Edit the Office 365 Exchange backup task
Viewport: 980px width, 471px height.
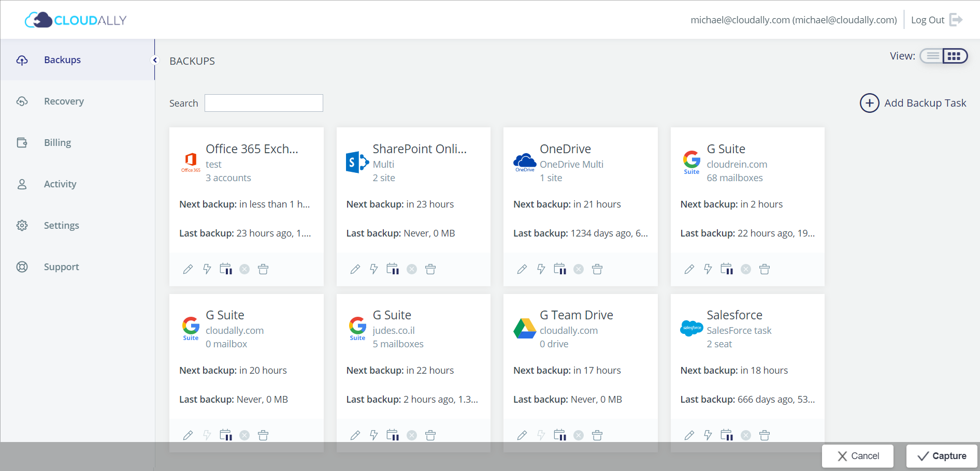point(188,269)
